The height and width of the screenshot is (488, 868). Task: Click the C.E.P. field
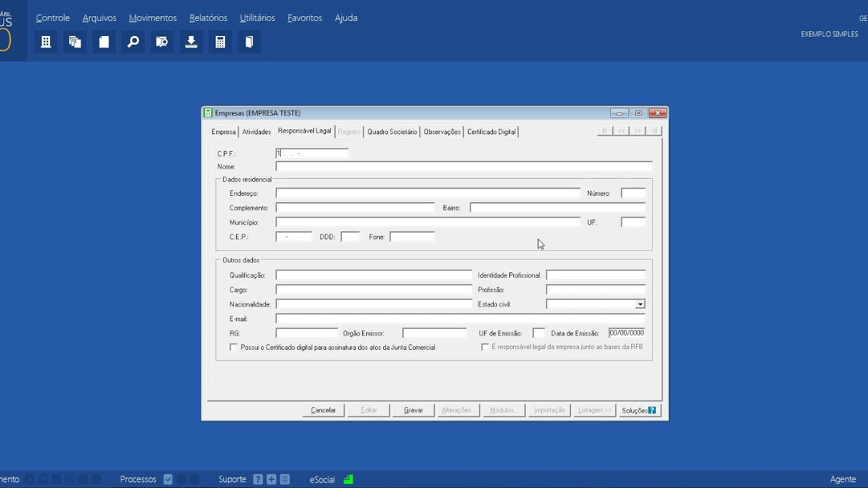[x=294, y=237]
